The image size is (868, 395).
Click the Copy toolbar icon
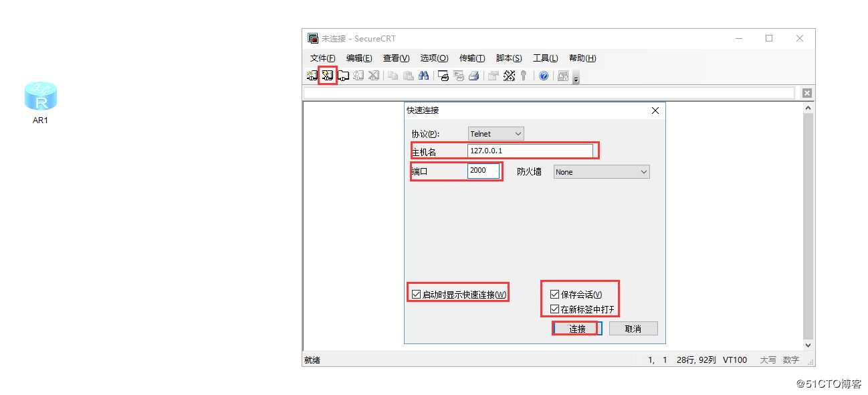pos(393,76)
